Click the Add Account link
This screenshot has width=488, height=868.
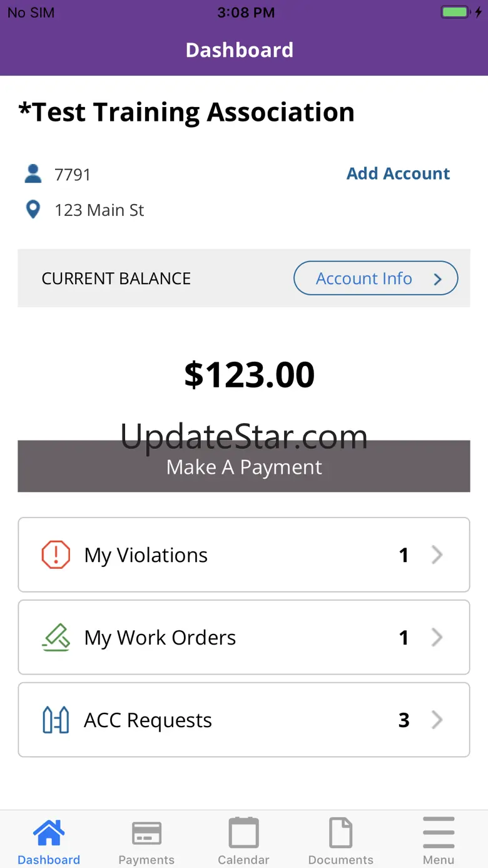[399, 173]
